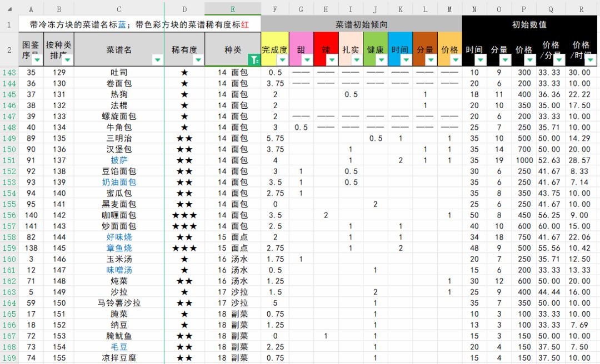Screen dimensions: 600x364
Task: Select the 菜谱初始倾向 merged header cell
Action: click(x=362, y=24)
